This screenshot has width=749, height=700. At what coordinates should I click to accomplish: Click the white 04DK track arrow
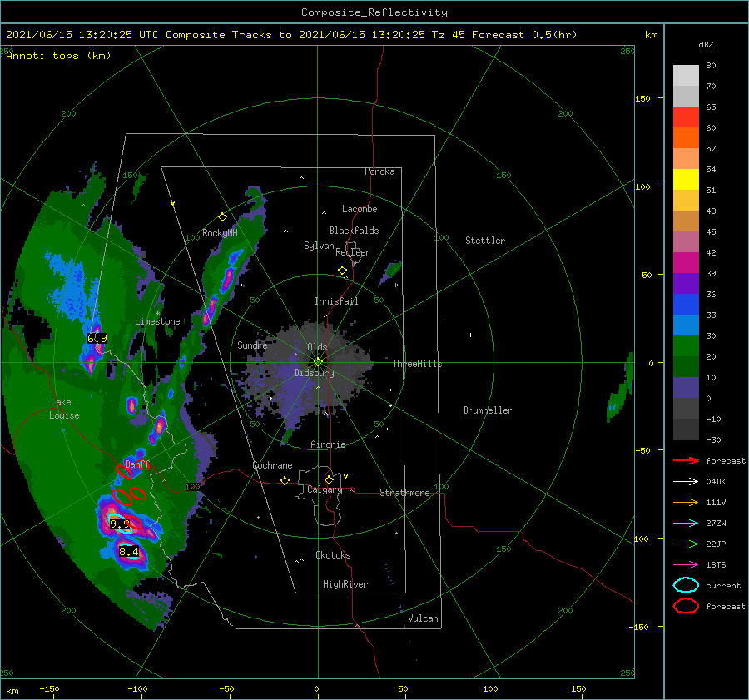686,482
